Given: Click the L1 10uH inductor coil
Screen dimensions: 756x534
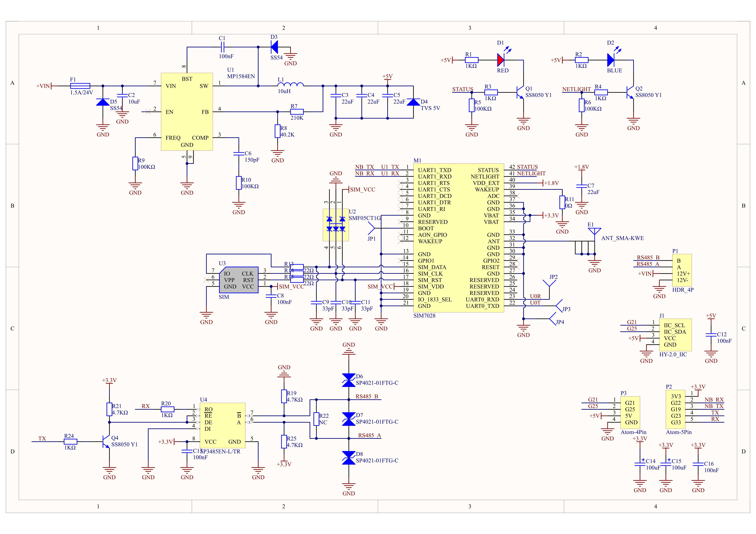Looking at the screenshot, I should click(x=290, y=84).
